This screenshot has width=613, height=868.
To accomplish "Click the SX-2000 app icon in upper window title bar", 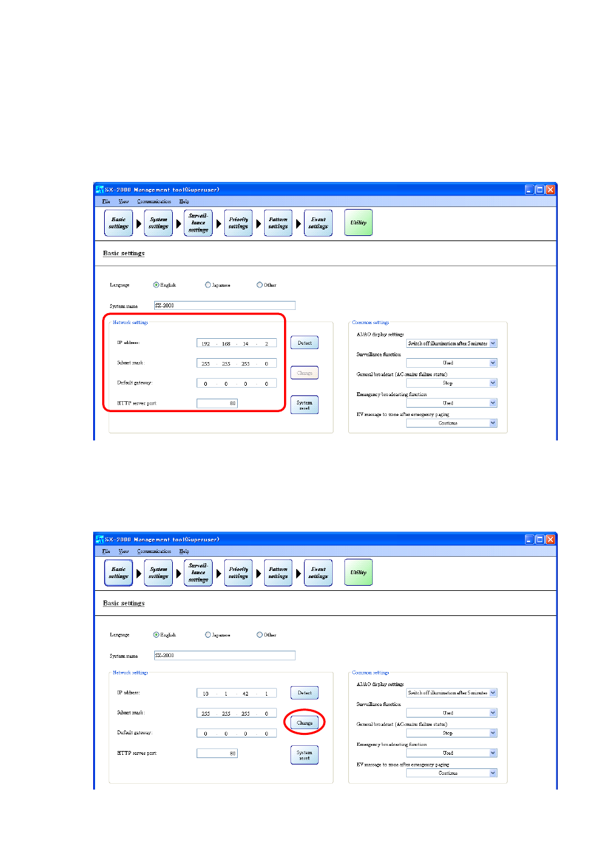I will tap(100, 190).
